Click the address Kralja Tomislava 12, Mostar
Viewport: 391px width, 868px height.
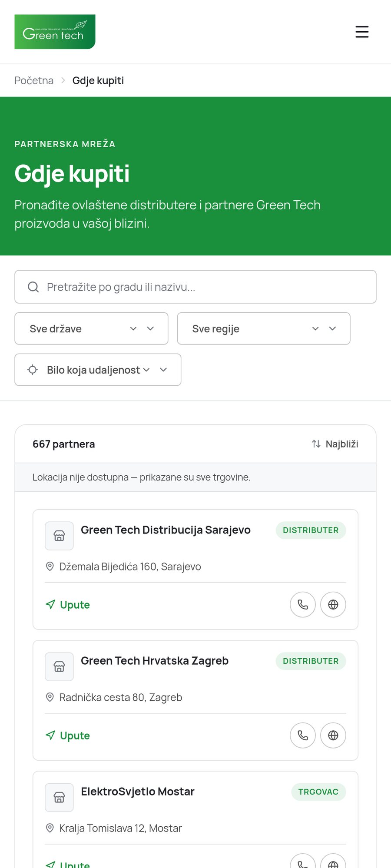pyautogui.click(x=120, y=828)
